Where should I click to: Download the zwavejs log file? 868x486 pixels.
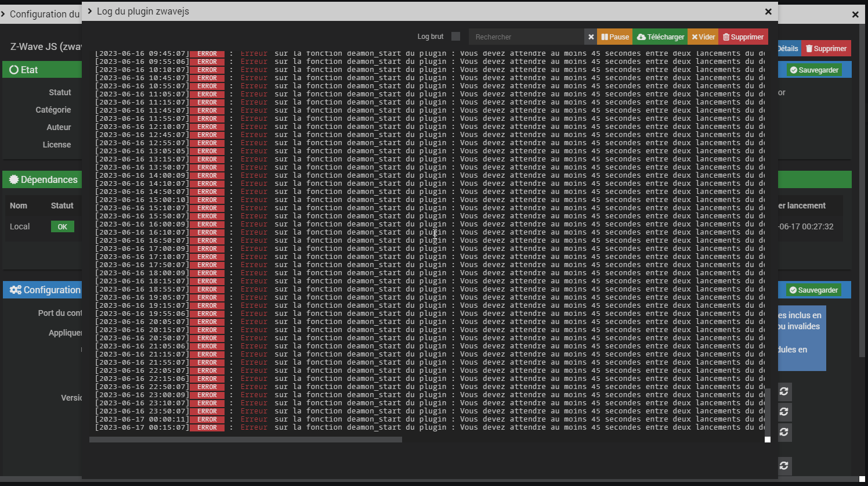pyautogui.click(x=660, y=37)
